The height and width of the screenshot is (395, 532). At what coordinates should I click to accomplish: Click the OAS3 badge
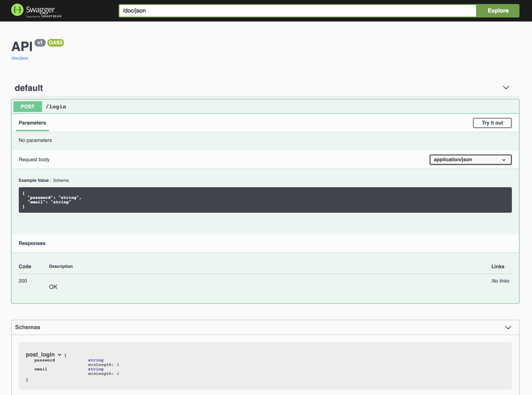[56, 43]
